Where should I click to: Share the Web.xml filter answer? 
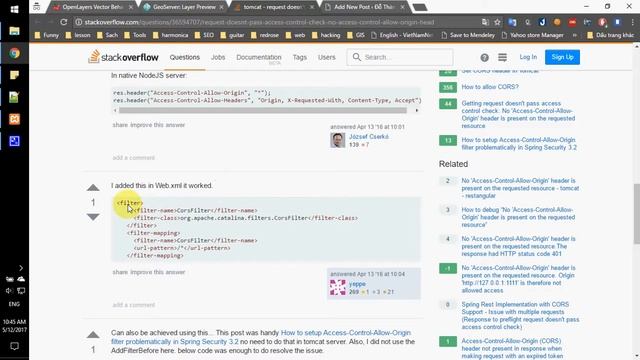120,272
